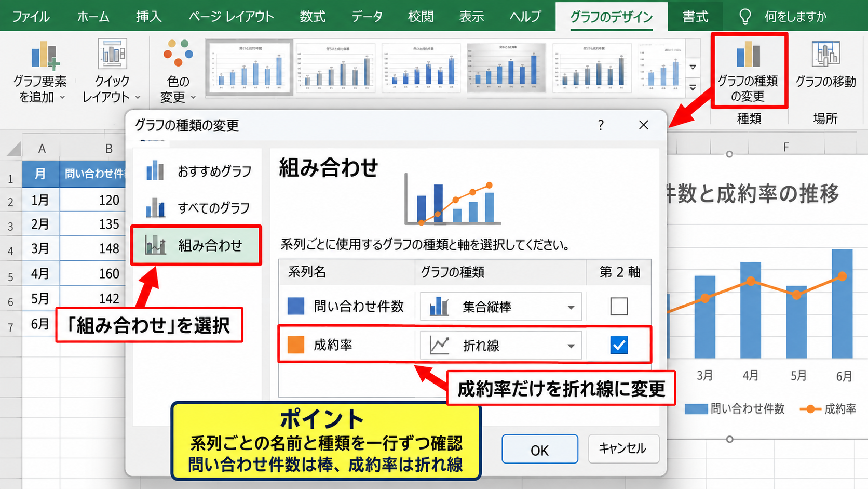Open the 成約率 chart type dropdown

pos(500,346)
